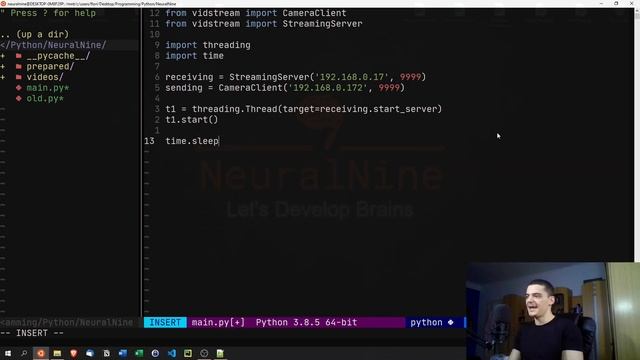Click the python filetype in status line

[427, 322]
